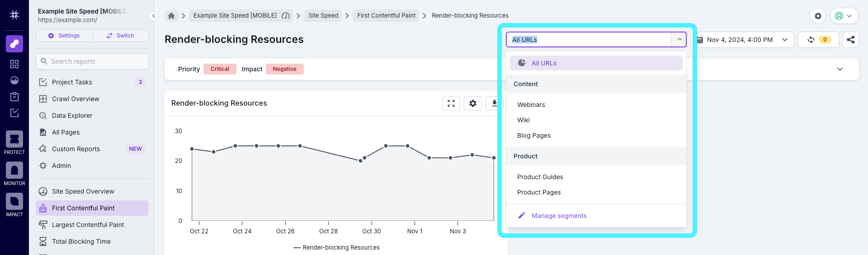Click the Lumar star logo icon
Image resolution: width=868 pixels, height=255 pixels.
click(14, 15)
